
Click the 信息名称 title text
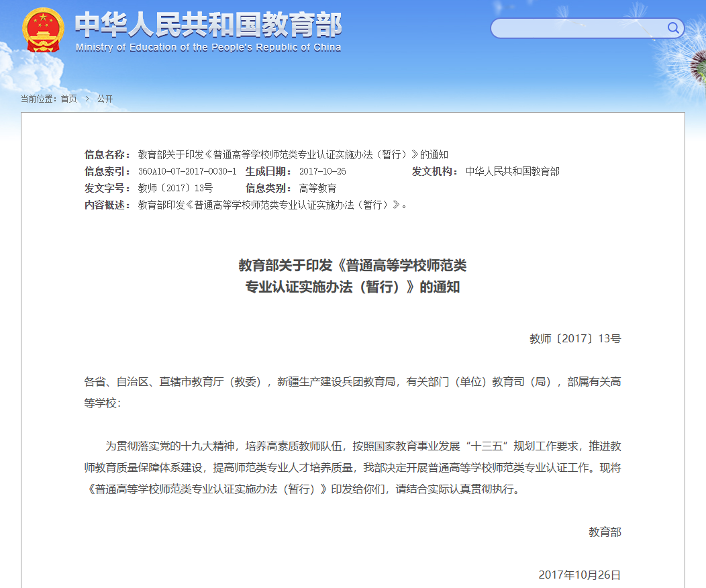coord(293,155)
